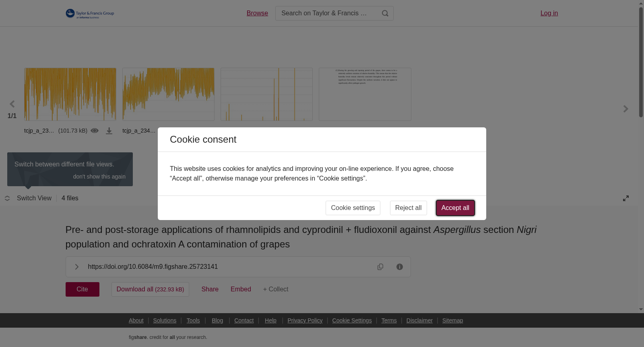Open Blog footer link

coord(217,320)
